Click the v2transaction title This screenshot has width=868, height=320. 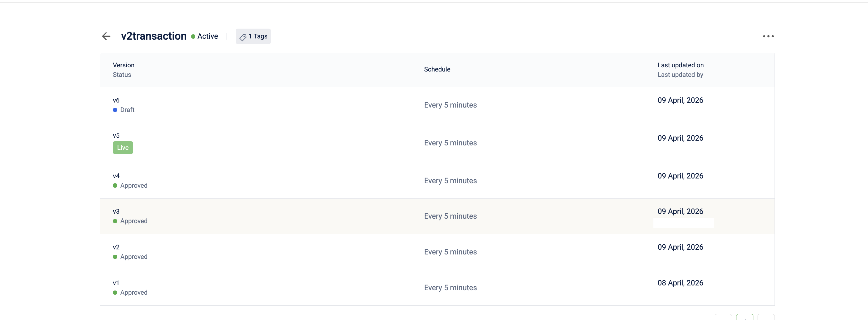[154, 36]
